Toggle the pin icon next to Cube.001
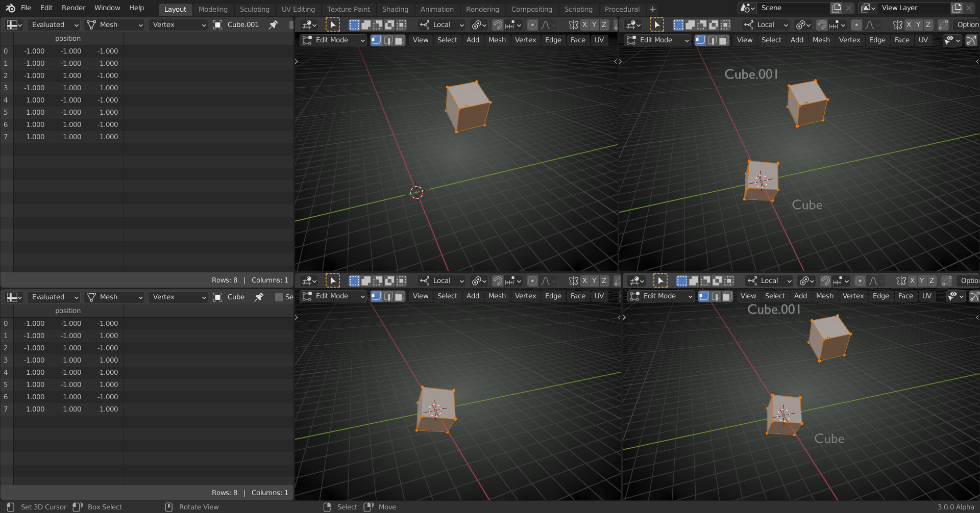 tap(274, 24)
